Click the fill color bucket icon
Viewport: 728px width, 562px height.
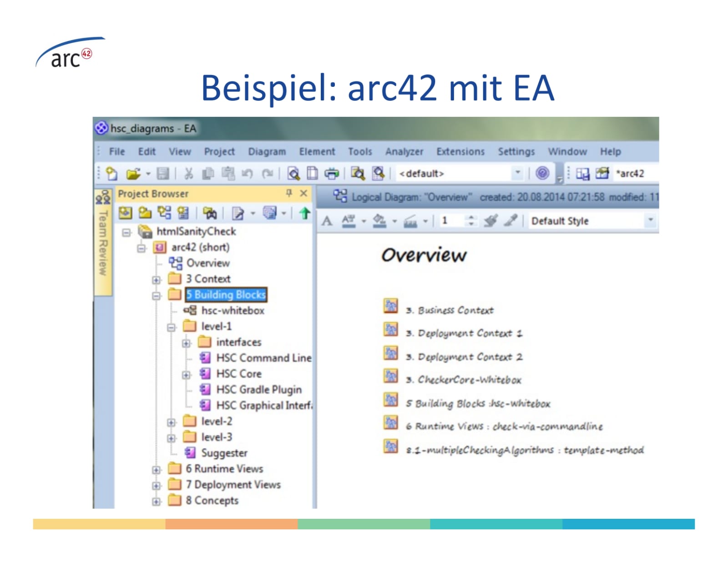tap(379, 221)
